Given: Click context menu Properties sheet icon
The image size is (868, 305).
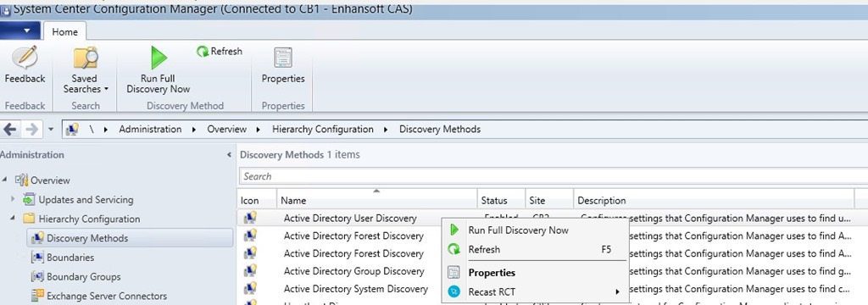Looking at the screenshot, I should pos(454,272).
